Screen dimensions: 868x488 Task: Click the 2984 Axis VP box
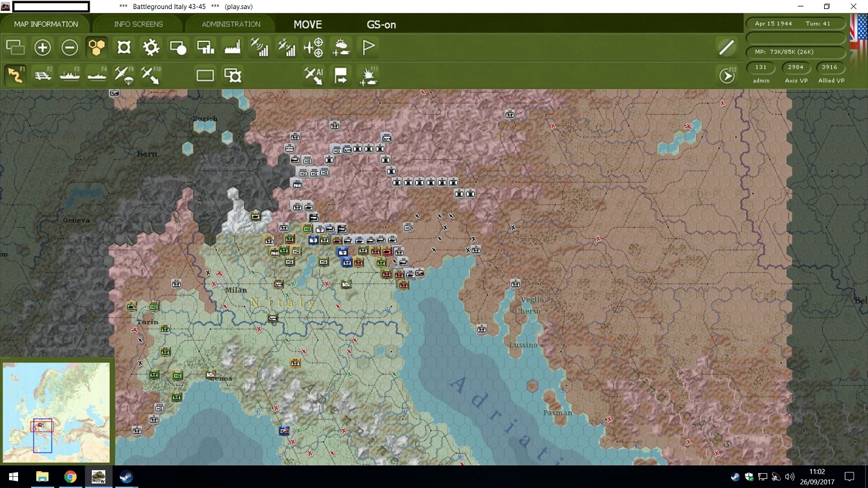click(796, 67)
